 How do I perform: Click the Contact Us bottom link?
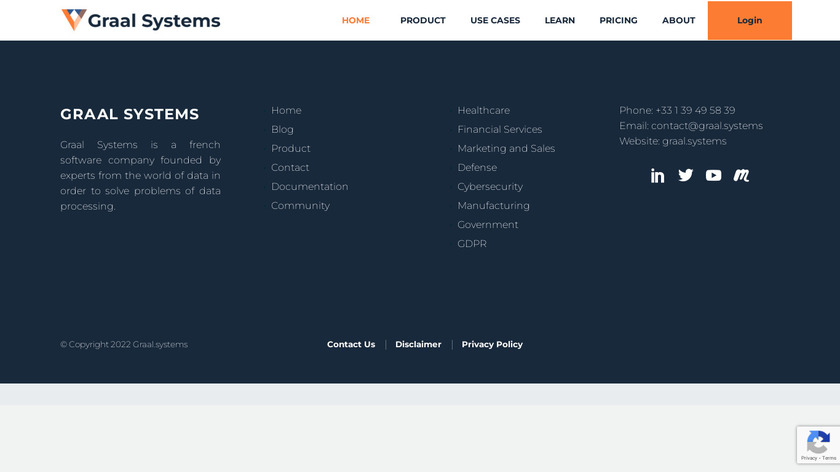pyautogui.click(x=351, y=344)
